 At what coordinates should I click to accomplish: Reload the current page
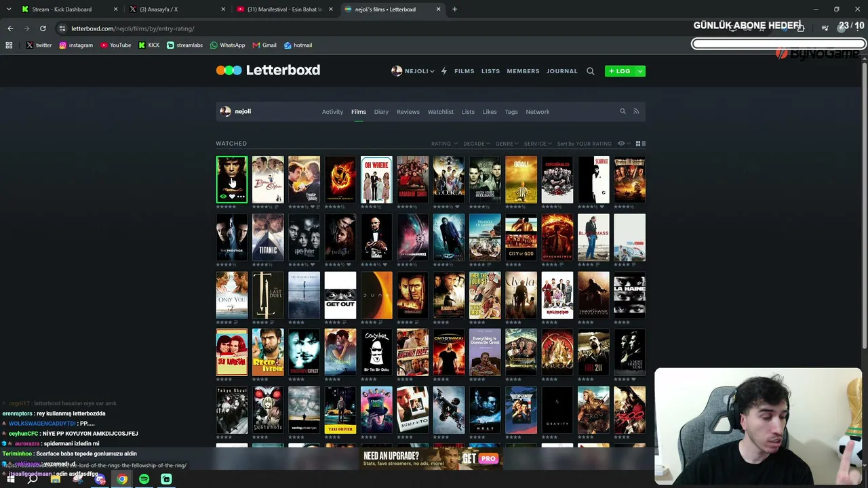43,28
